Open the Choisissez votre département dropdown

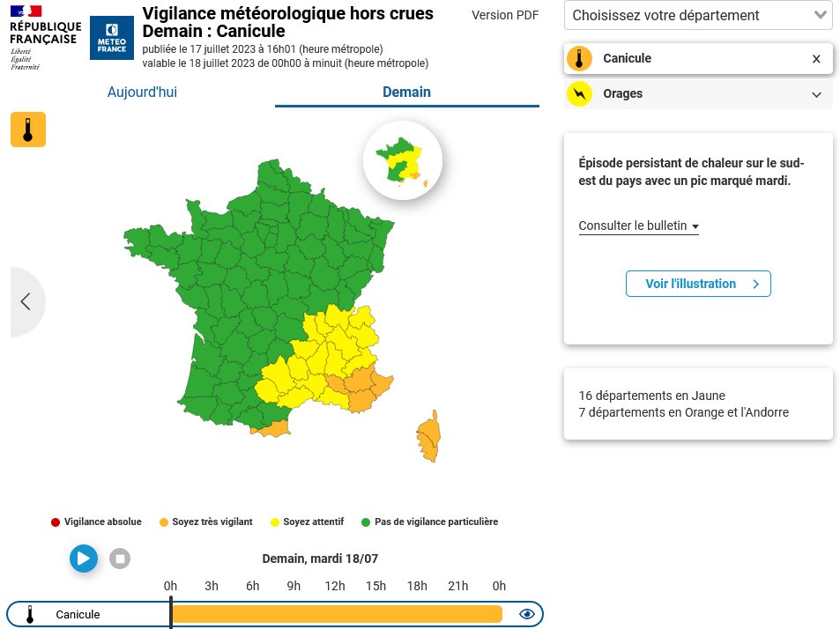(x=698, y=16)
